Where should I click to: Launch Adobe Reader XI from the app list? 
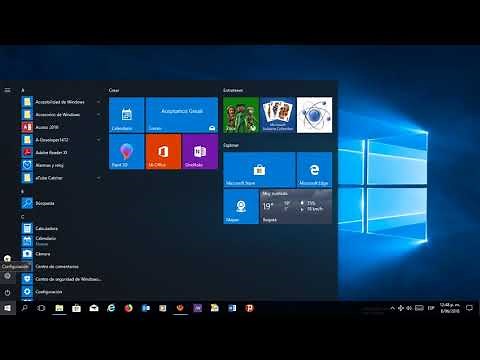62,153
